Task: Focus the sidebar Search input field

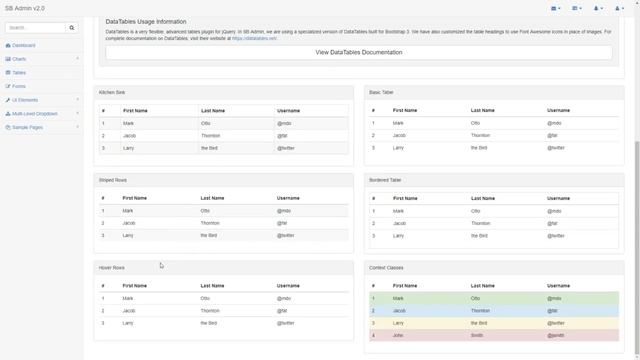Action: pyautogui.click(x=36, y=28)
